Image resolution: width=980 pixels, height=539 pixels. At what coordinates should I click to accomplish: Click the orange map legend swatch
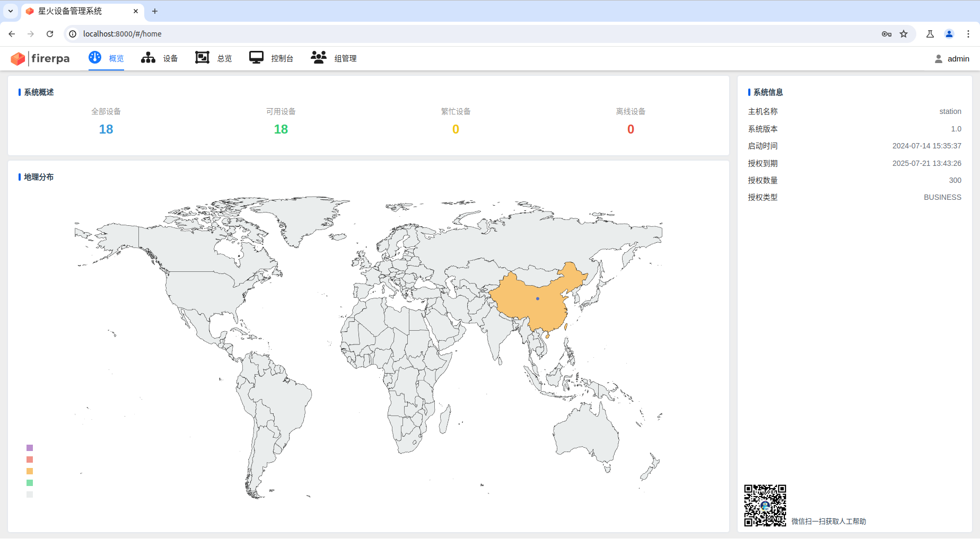coord(30,471)
